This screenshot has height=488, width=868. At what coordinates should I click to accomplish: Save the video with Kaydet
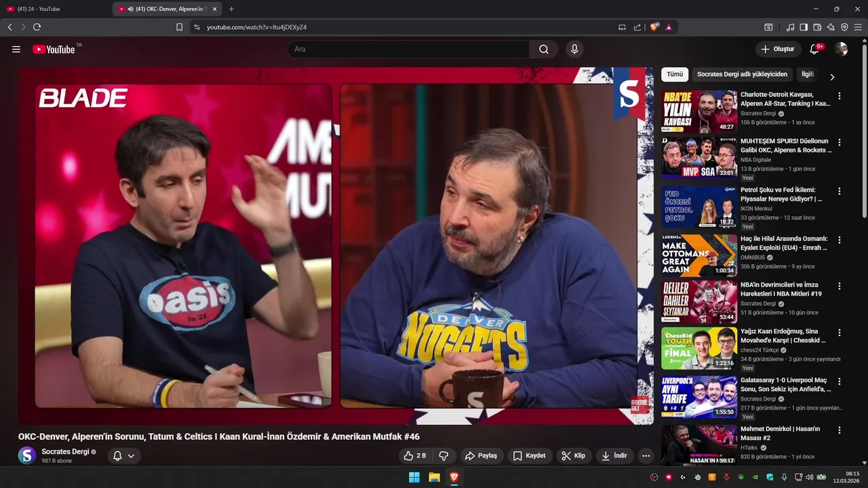[x=530, y=455]
